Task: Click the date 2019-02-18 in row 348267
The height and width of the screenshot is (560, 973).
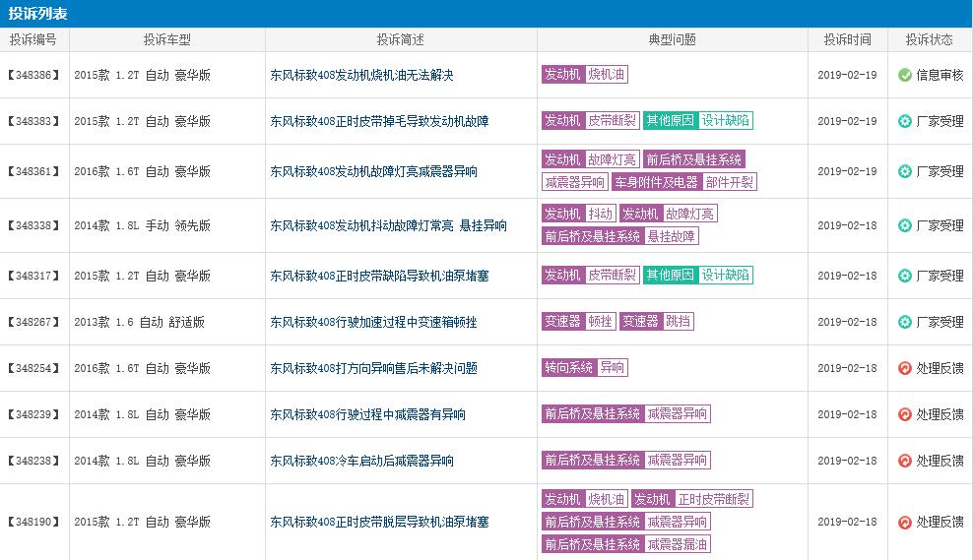Action: pyautogui.click(x=847, y=322)
